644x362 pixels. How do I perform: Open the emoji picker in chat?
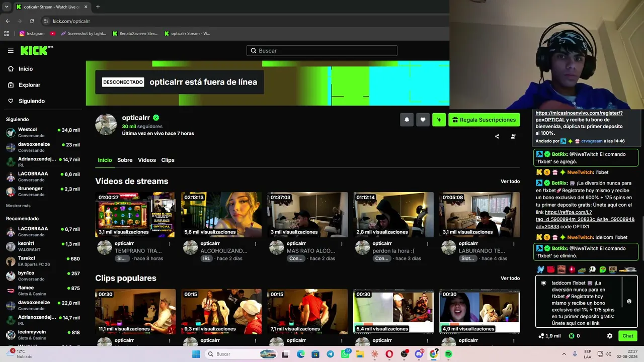point(629,301)
